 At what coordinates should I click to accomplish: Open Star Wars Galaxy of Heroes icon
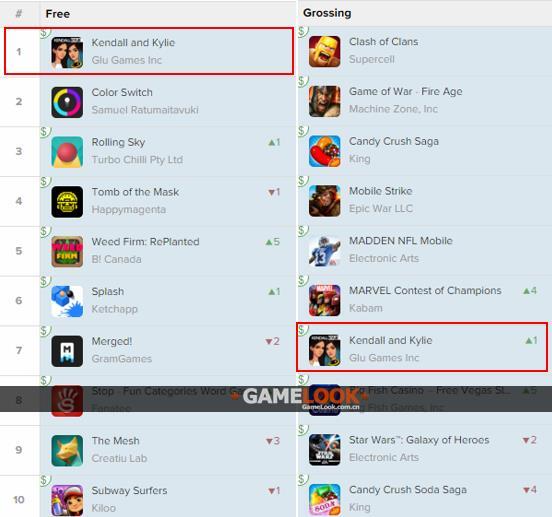pyautogui.click(x=325, y=449)
